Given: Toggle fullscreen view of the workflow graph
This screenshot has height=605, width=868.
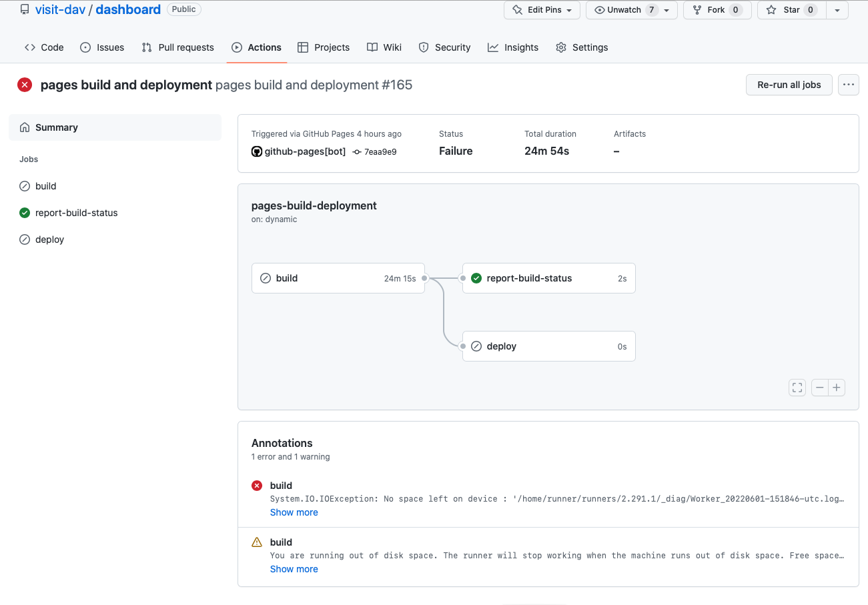Looking at the screenshot, I should (797, 388).
